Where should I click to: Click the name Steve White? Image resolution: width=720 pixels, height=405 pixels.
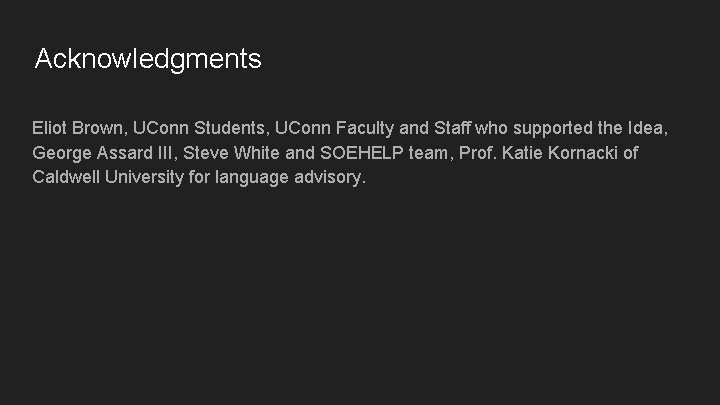coord(230,154)
